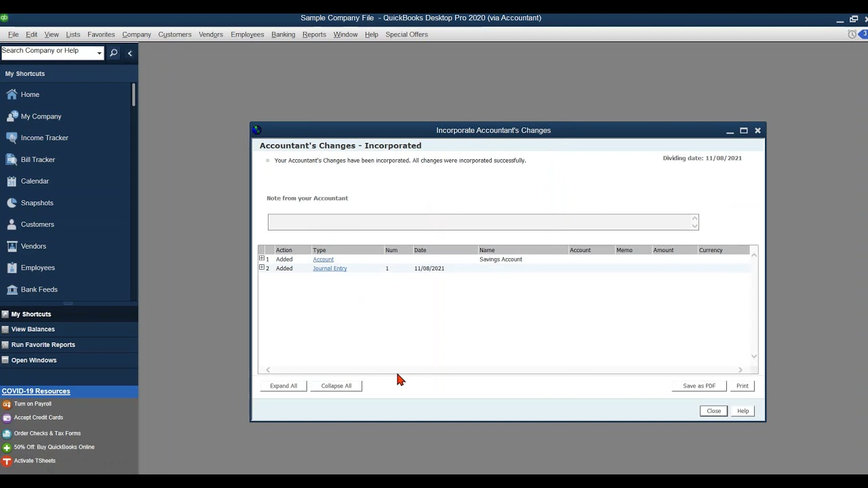Click Activate TSheets in the sidebar

click(x=35, y=461)
